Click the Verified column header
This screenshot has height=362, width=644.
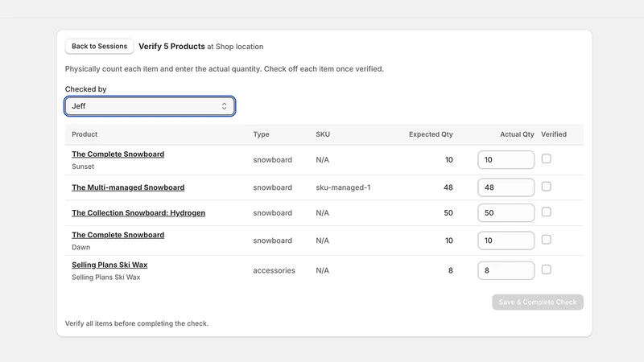click(x=554, y=134)
